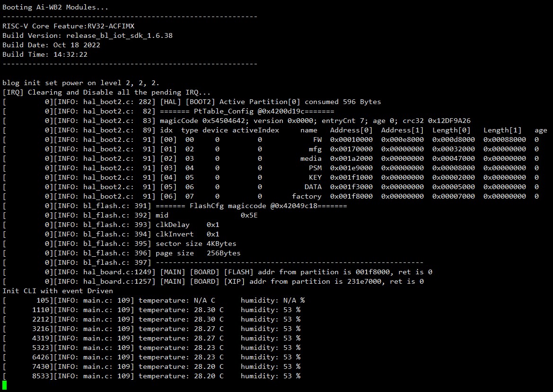Click the RISC-V Core Feature RV32-ACFIMX line
The height and width of the screenshot is (392, 553).
(x=69, y=26)
